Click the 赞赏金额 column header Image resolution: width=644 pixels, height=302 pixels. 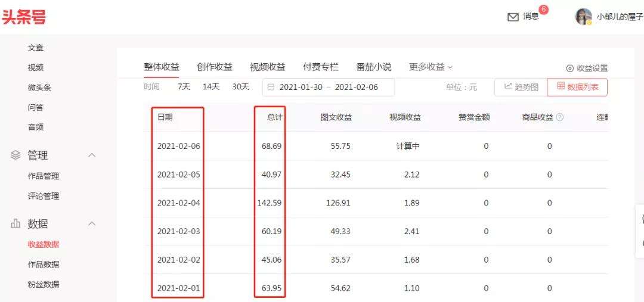474,117
